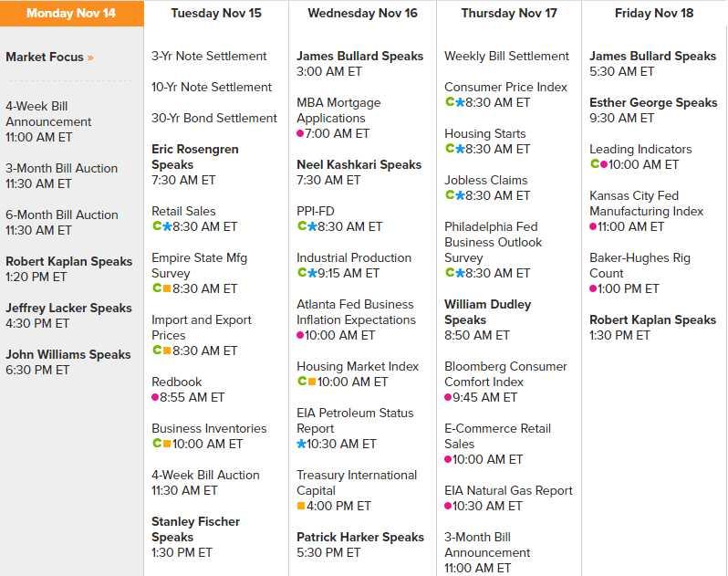Click the green C icon under Leading Indicators
Image resolution: width=728 pixels, height=576 pixels.
pos(594,164)
